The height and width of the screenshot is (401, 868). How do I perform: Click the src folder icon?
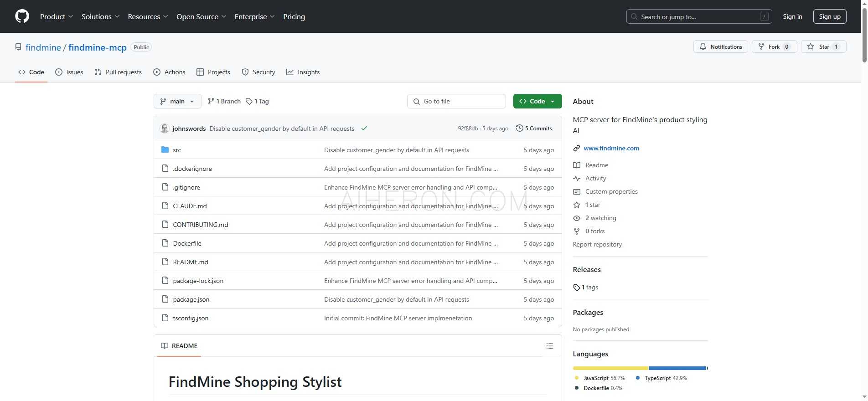tap(165, 150)
